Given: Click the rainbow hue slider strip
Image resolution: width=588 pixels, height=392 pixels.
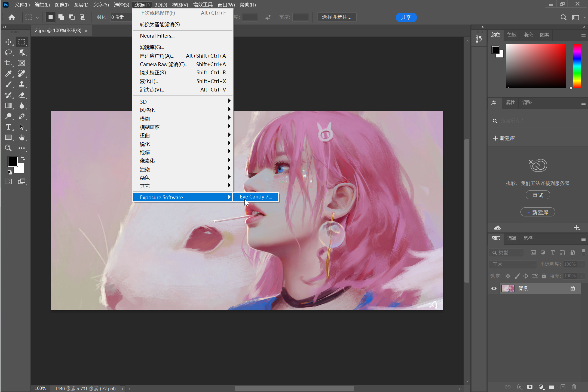Looking at the screenshot, I should 577,66.
